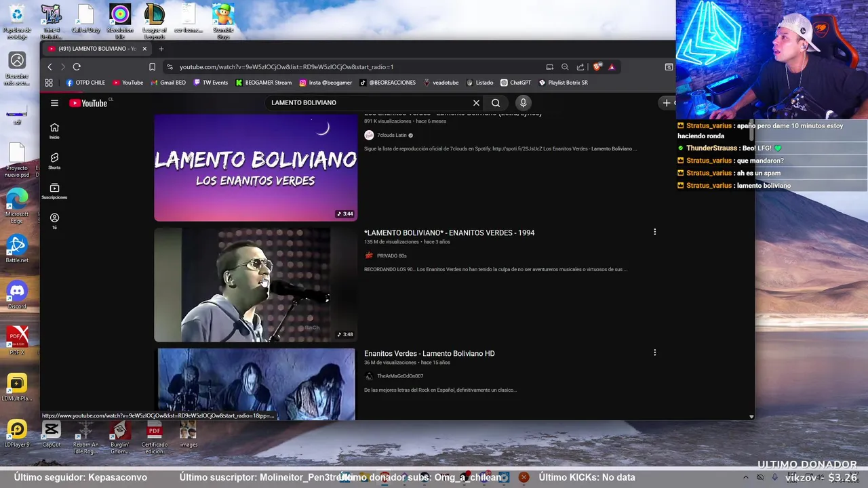
Task: Reload the current page
Action: tap(77, 66)
